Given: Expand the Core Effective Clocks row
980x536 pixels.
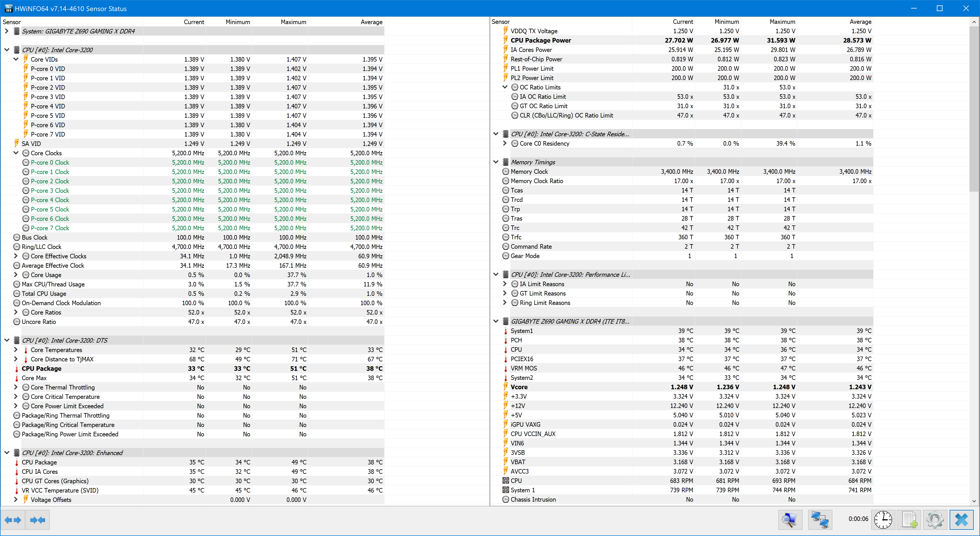Looking at the screenshot, I should click(16, 256).
